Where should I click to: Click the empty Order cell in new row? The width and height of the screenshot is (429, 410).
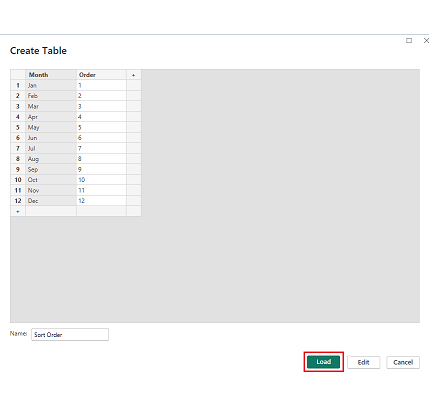(101, 211)
